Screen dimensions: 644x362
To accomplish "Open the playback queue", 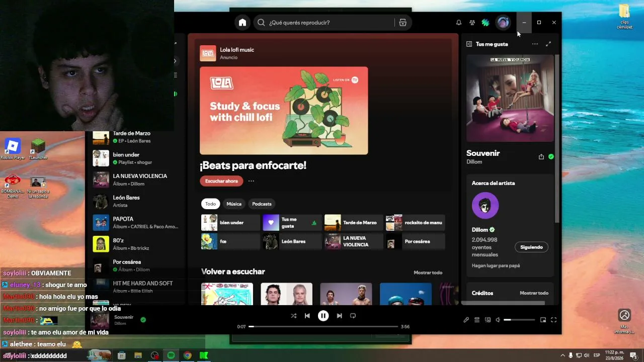I will click(477, 320).
